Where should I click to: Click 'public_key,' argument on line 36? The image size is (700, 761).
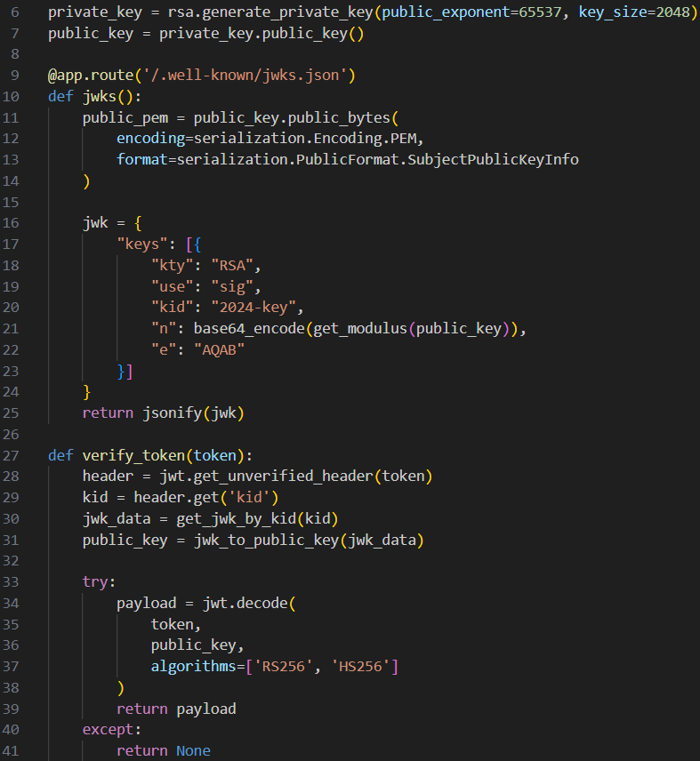point(197,645)
